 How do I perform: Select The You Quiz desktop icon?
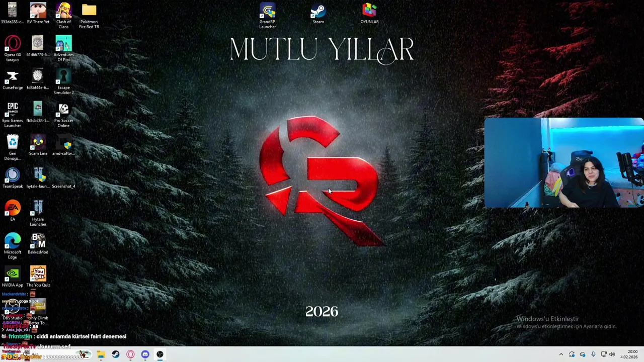tap(38, 277)
